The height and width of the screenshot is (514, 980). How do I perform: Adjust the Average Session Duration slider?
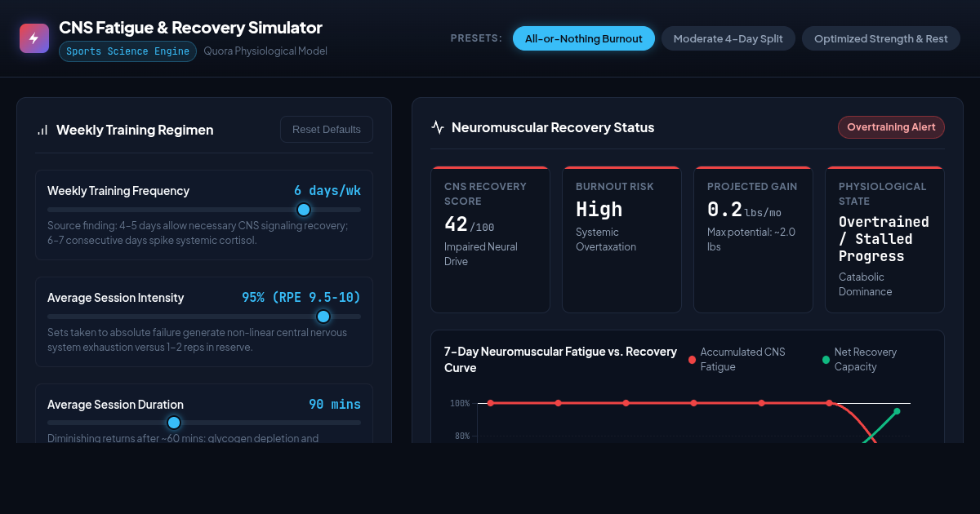(x=204, y=423)
